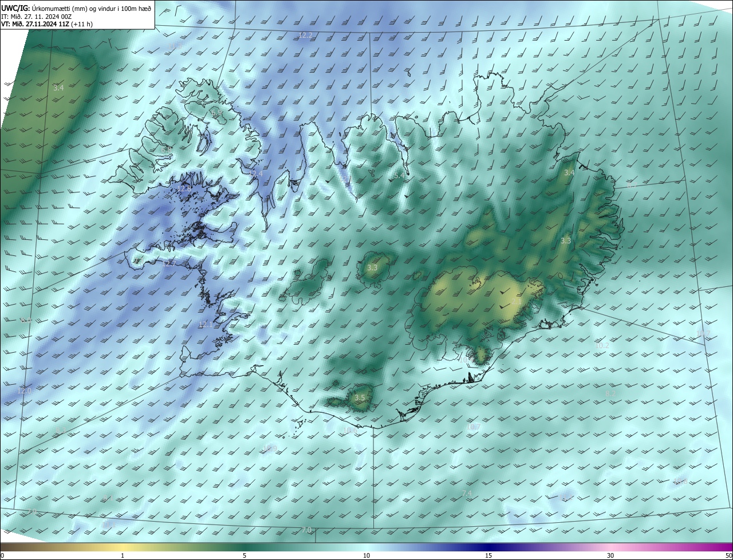Click the "10.2" value label on the map

point(602,346)
